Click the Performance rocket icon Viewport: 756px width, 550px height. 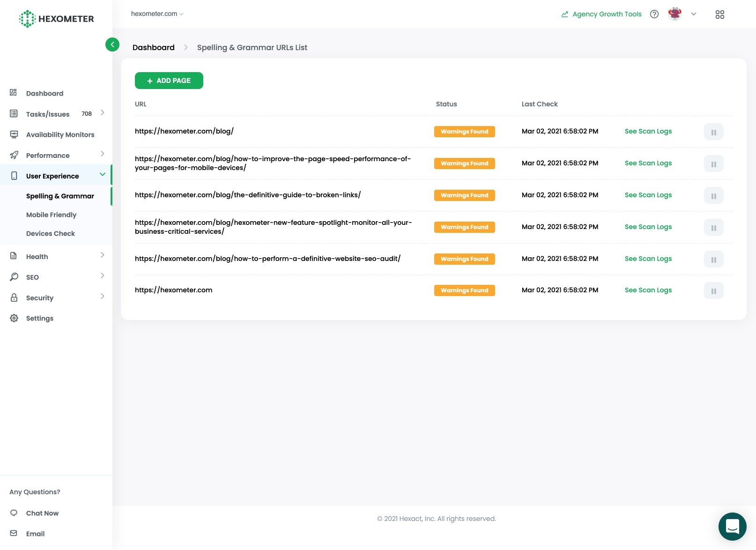(14, 155)
